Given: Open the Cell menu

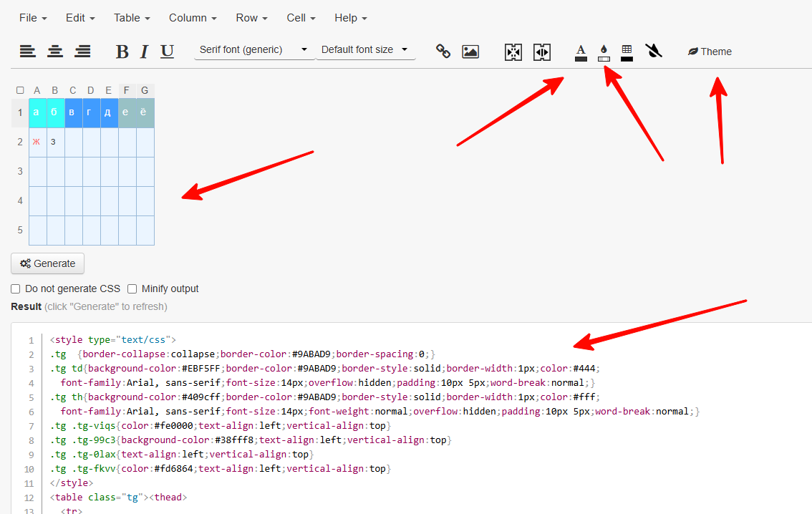Looking at the screenshot, I should 301,17.
